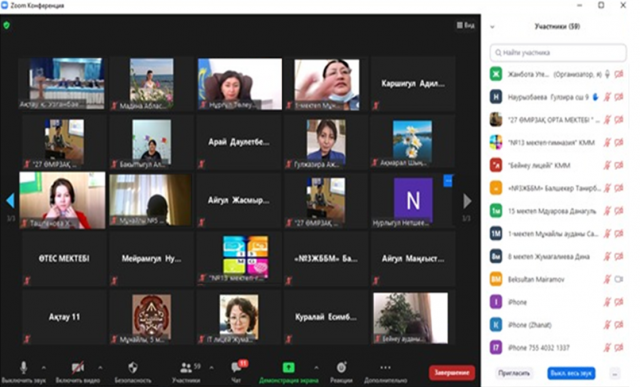640x387 pixels.
Task: Maximize the Zoom conference window
Action: [601, 5]
